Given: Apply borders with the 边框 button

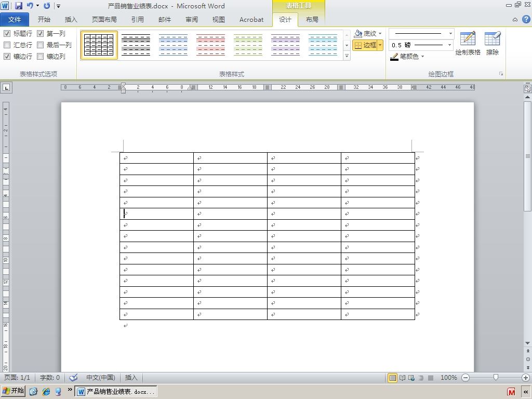Looking at the screenshot, I should (365, 45).
